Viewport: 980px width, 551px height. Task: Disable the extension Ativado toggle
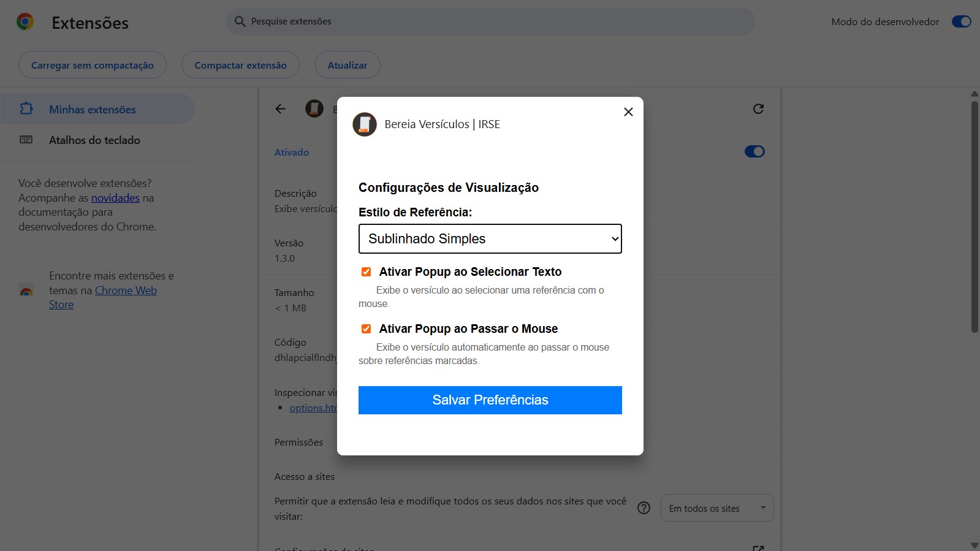tap(754, 151)
